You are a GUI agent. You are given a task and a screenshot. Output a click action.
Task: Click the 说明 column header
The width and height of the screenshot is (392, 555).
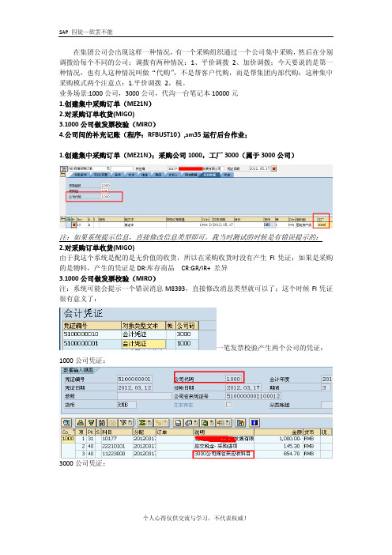[224, 432]
